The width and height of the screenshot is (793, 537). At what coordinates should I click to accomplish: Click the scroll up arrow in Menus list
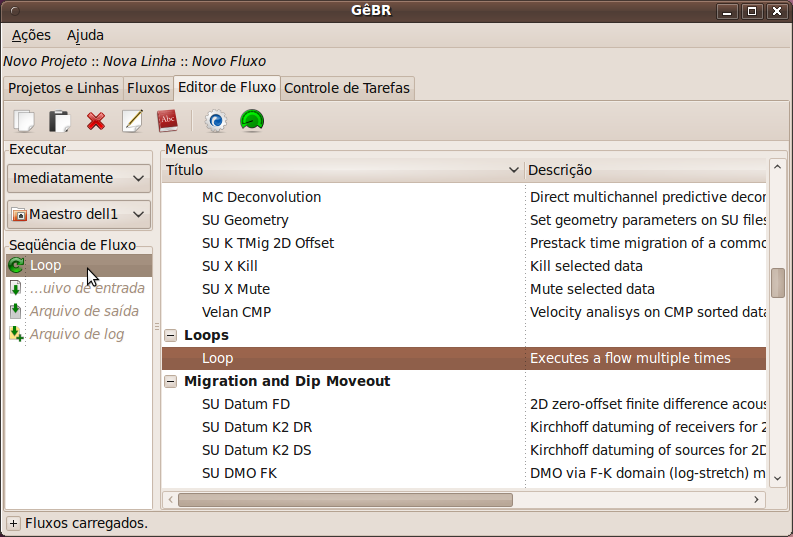pyautogui.click(x=777, y=167)
